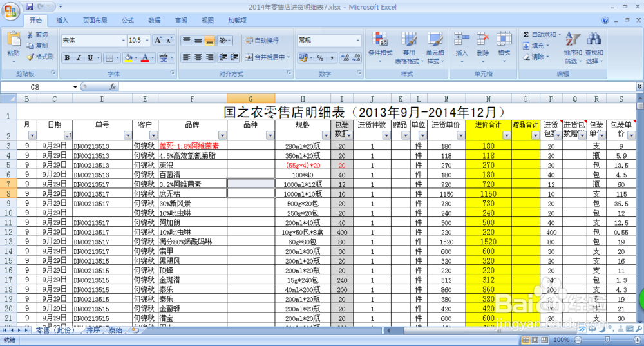Switch to the 数据 ribbon tab

(155, 20)
